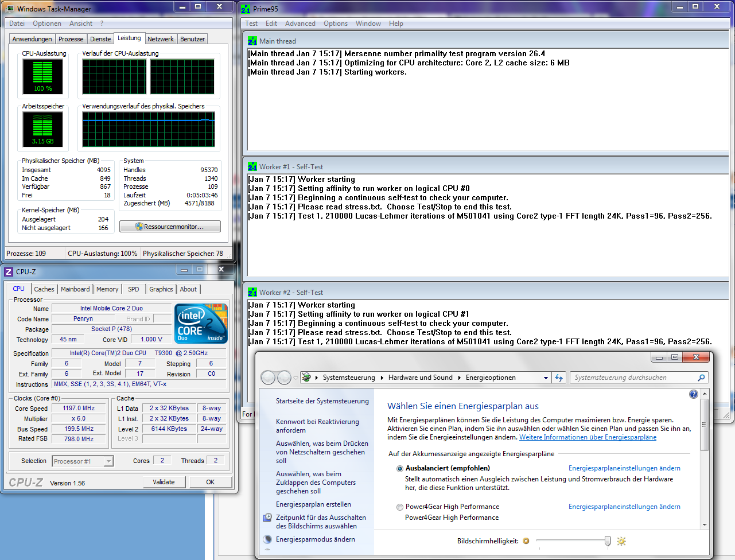Open the Graphics tab in CPU-Z
The image size is (735, 560).
pyautogui.click(x=161, y=289)
